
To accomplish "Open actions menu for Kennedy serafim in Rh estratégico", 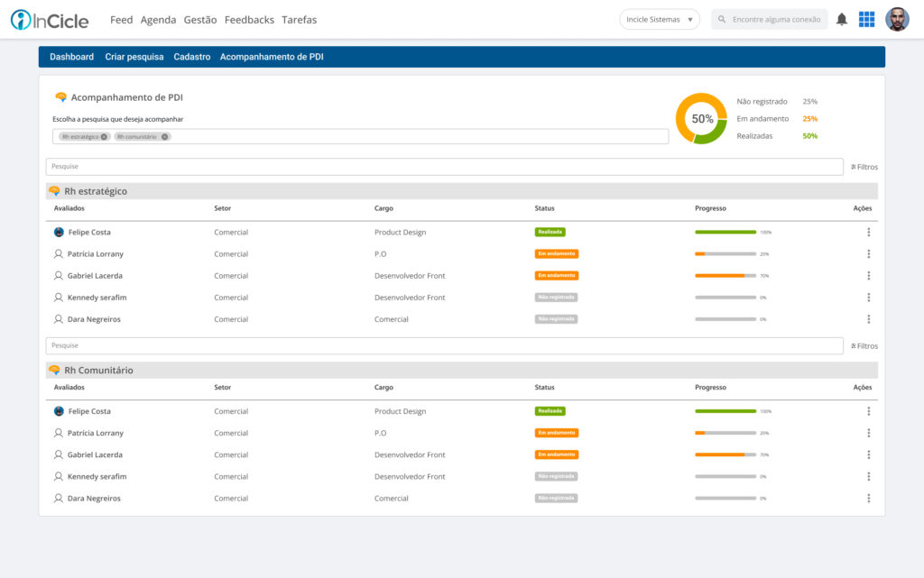I will pos(869,298).
